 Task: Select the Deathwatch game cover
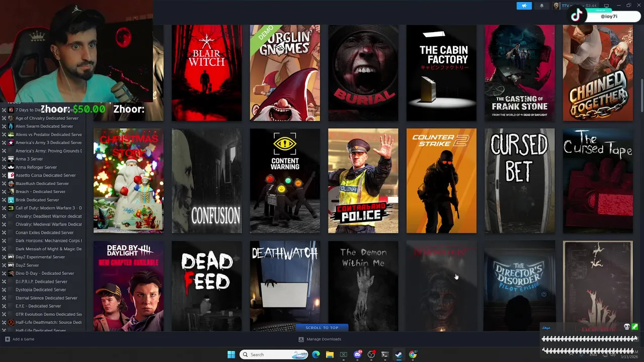coord(285,286)
